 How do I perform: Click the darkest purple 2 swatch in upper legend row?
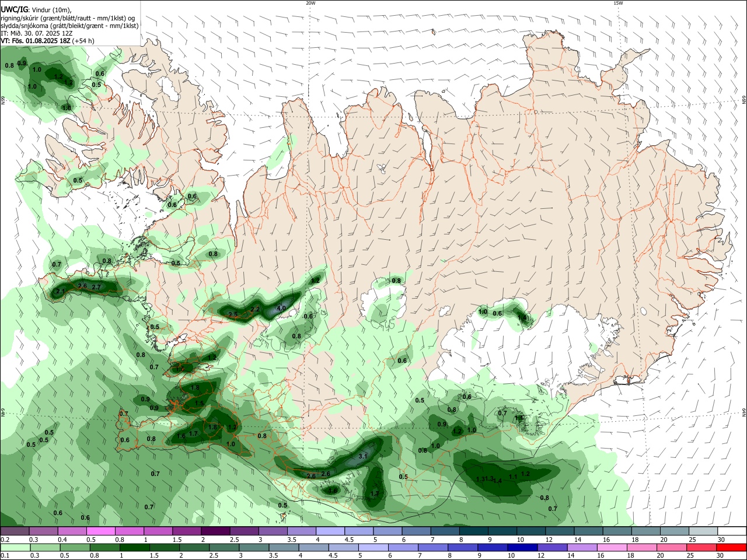[215, 531]
